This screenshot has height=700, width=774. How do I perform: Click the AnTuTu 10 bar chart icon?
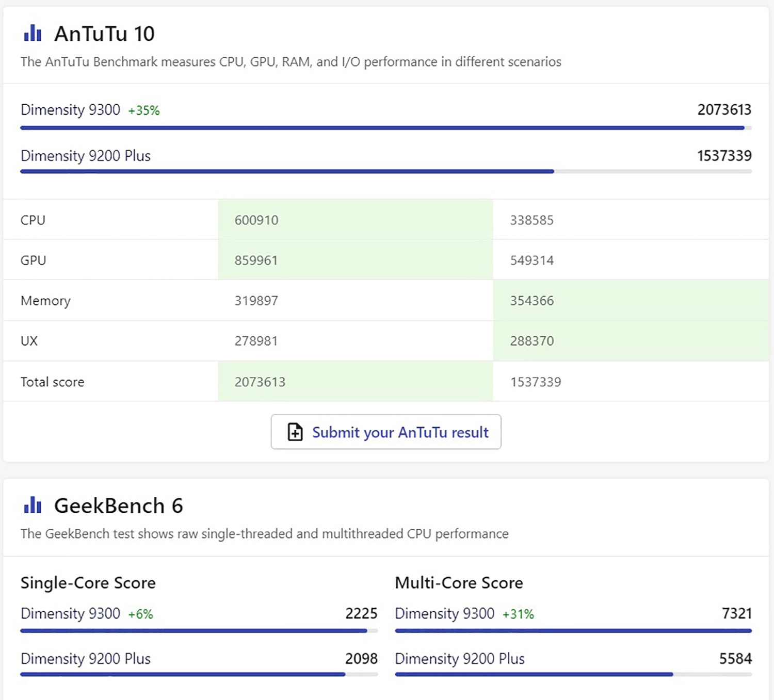point(33,33)
